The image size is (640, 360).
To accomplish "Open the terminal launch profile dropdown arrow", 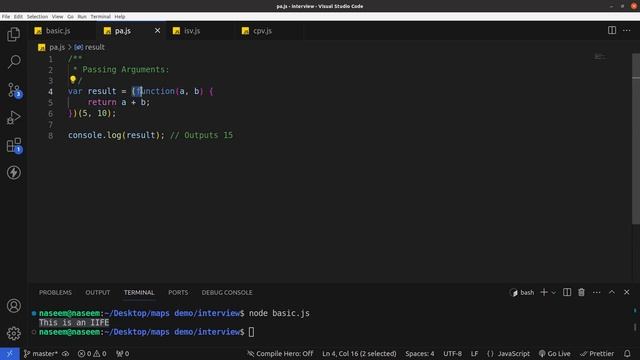I will [x=553, y=292].
